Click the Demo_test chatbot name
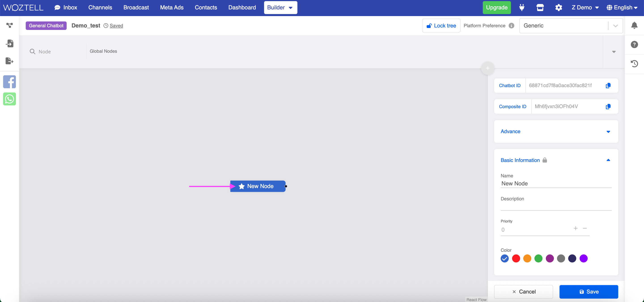The height and width of the screenshot is (302, 644). click(86, 25)
